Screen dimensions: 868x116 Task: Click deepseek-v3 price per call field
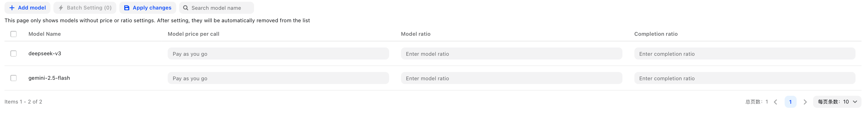click(278, 53)
